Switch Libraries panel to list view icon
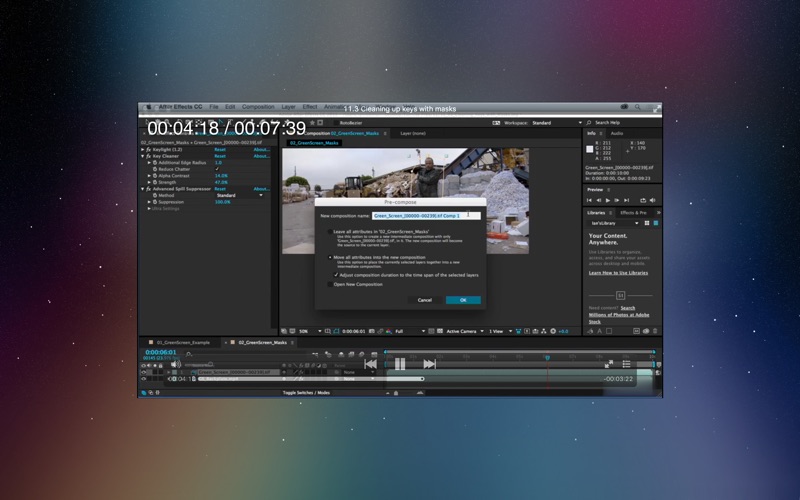The width and height of the screenshot is (800, 500). point(656,223)
